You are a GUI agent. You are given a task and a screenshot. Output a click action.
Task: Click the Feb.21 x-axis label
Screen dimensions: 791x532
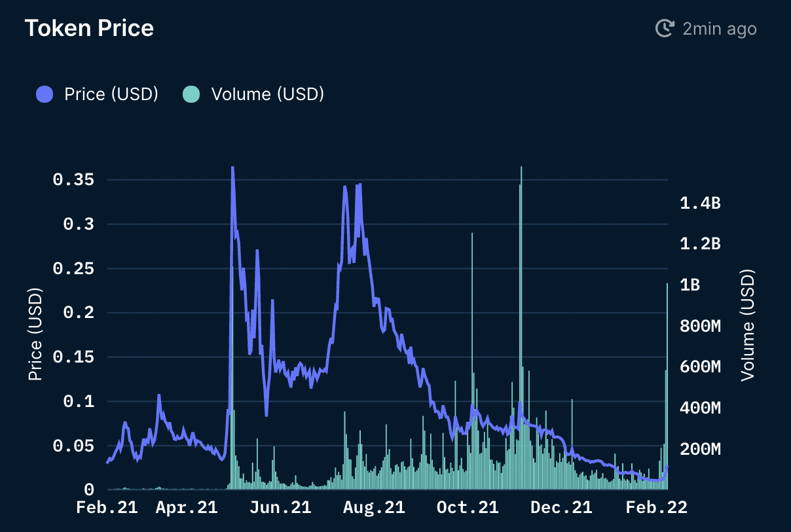107,508
